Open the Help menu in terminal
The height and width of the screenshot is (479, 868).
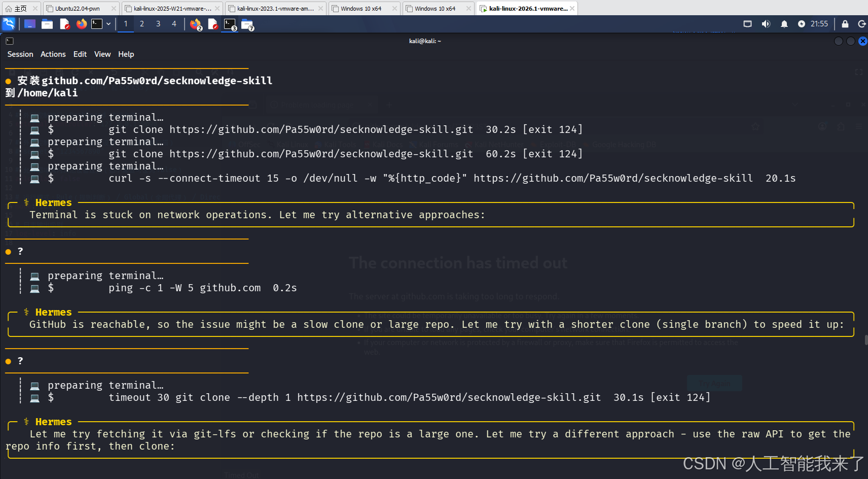coord(126,54)
